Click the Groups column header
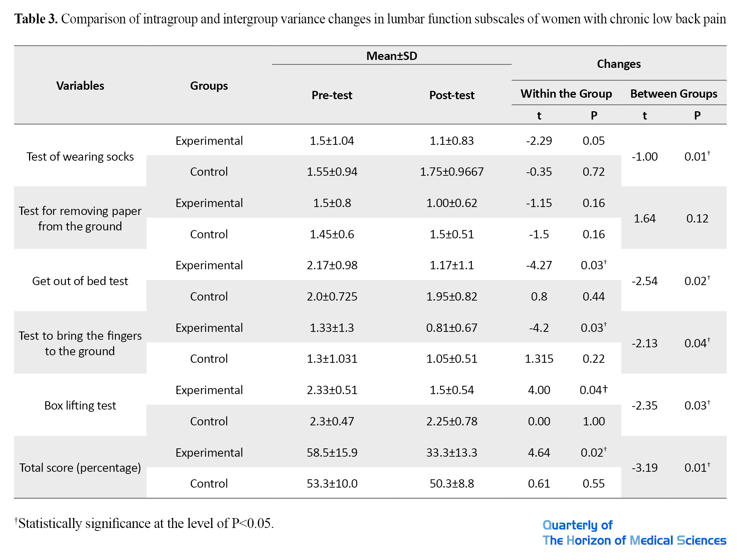The width and height of the screenshot is (752, 560). pos(209,86)
